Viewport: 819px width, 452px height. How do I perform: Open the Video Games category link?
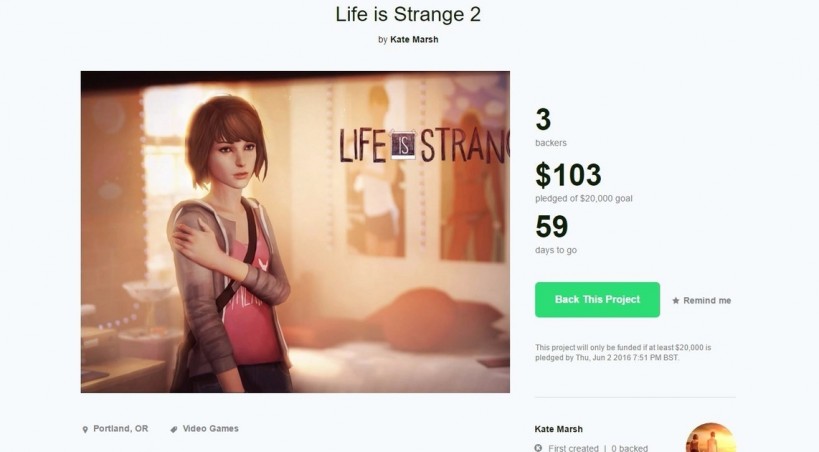tap(211, 429)
